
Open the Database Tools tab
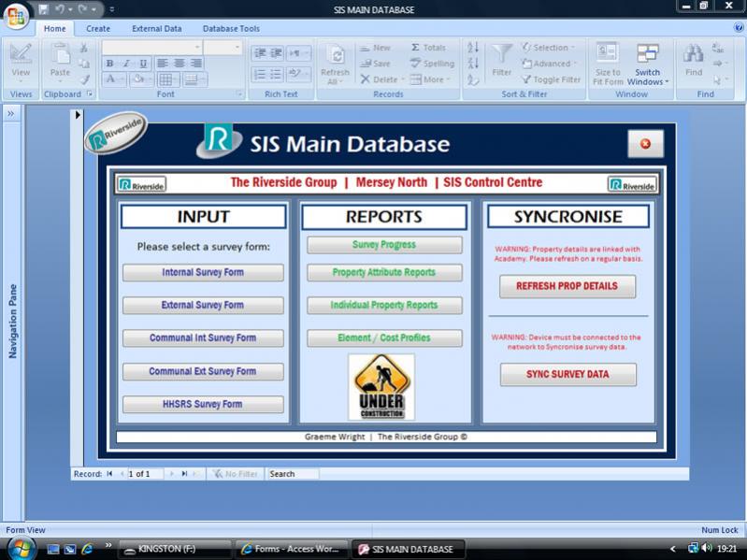[x=231, y=29]
